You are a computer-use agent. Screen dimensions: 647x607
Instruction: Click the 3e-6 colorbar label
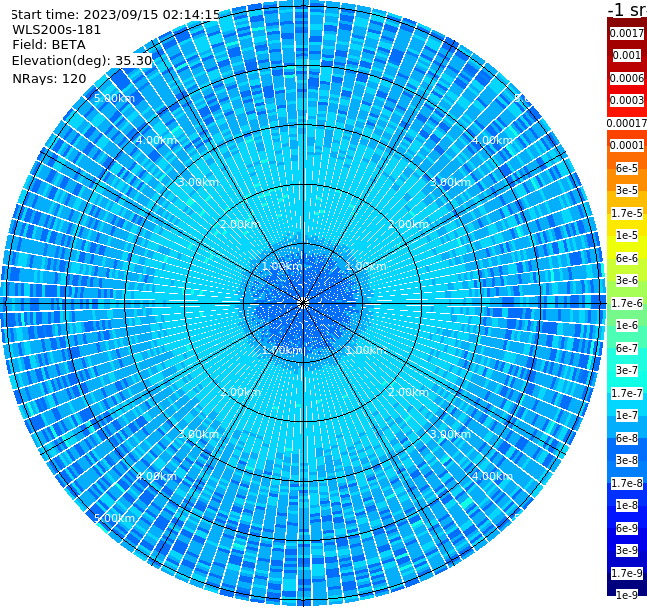[x=627, y=281]
